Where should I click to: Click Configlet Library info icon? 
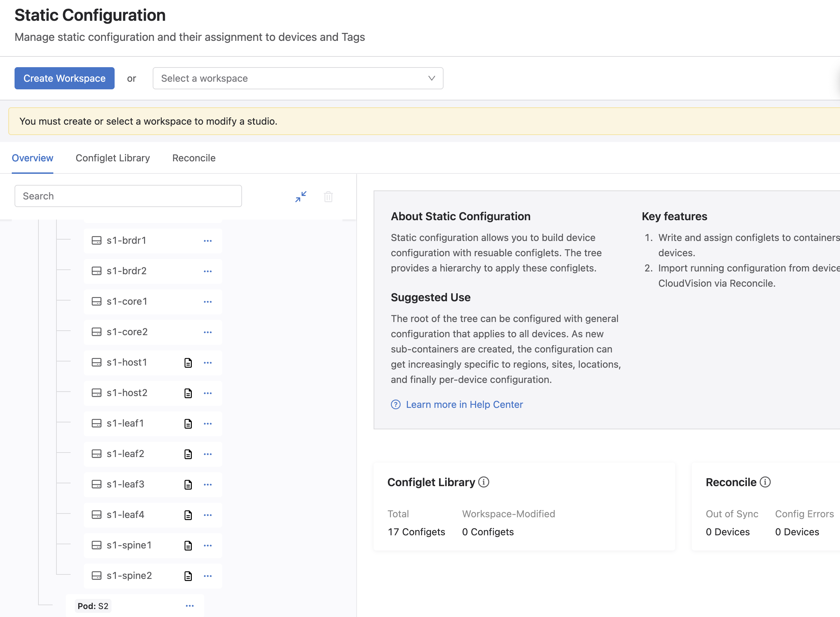pos(483,482)
